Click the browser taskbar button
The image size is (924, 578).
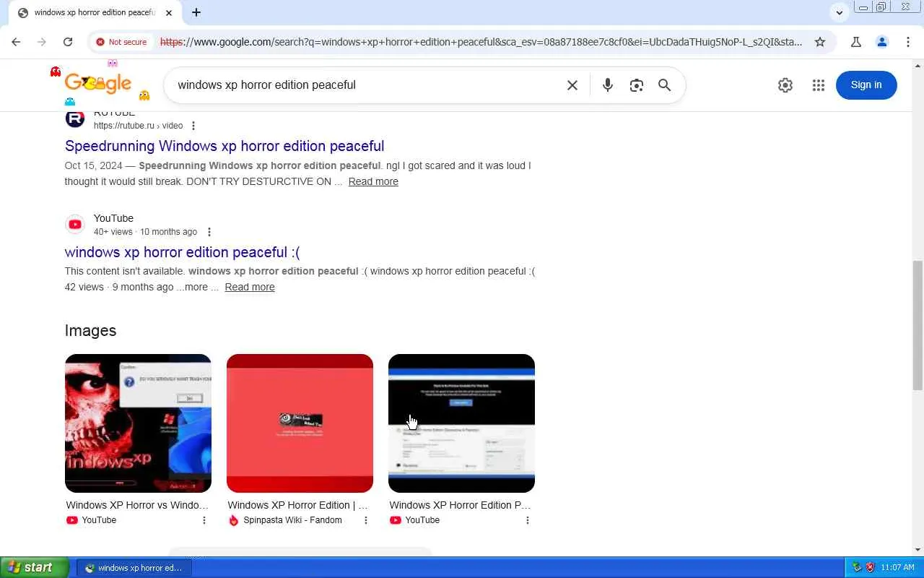[x=134, y=568]
